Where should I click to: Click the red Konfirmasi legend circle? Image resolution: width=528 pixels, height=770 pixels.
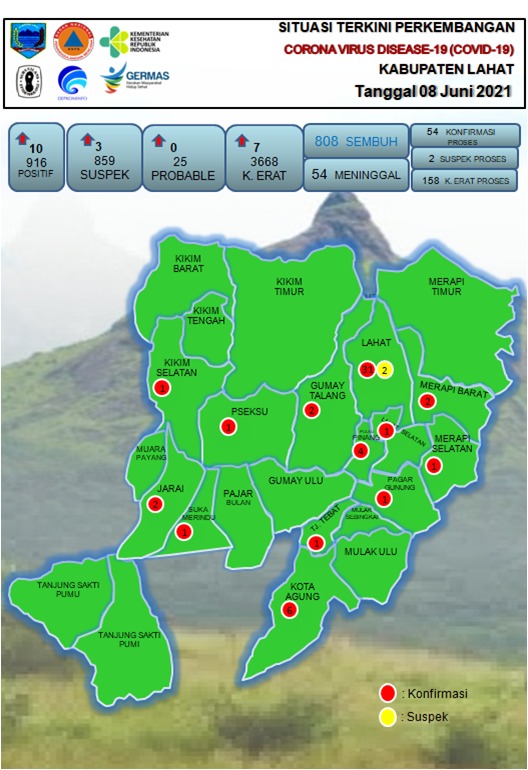pyautogui.click(x=388, y=693)
